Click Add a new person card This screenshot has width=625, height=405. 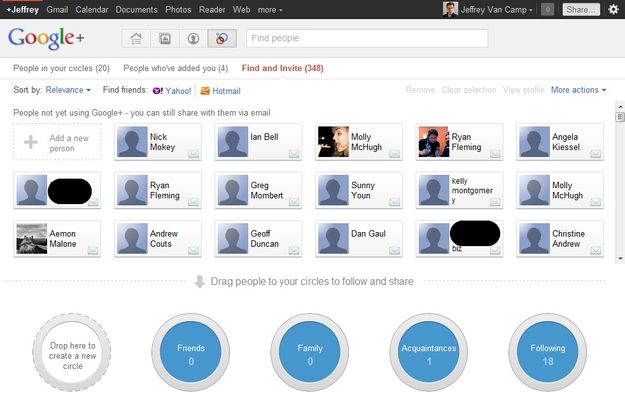click(57, 142)
